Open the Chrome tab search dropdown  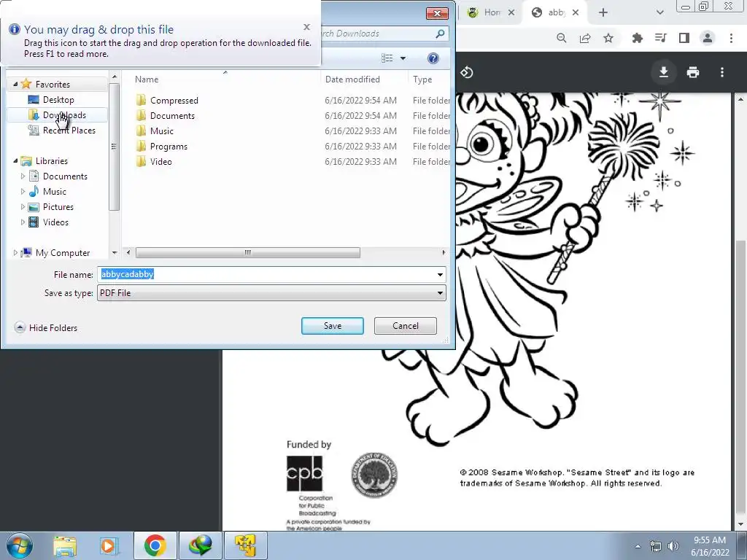click(659, 13)
